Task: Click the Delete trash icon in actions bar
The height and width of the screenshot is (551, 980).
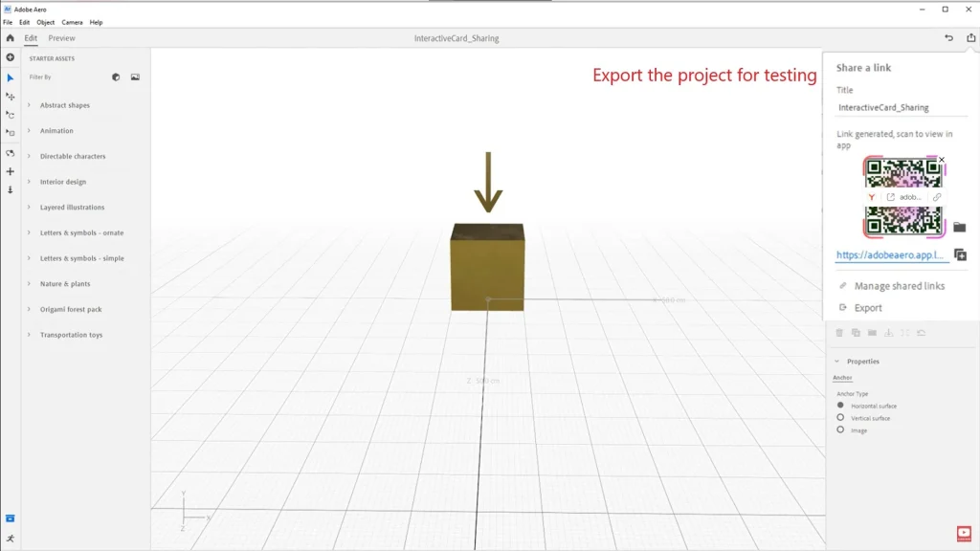Action: 839,333
